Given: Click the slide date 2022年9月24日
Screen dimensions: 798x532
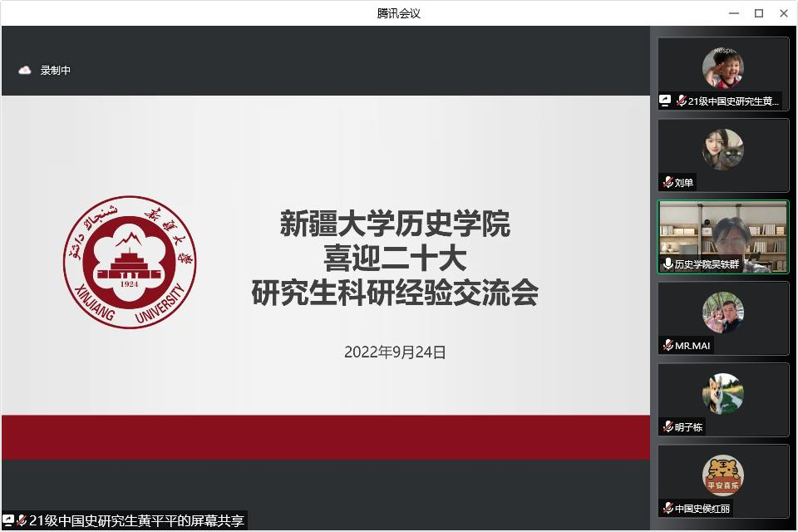Looking at the screenshot, I should point(395,352).
